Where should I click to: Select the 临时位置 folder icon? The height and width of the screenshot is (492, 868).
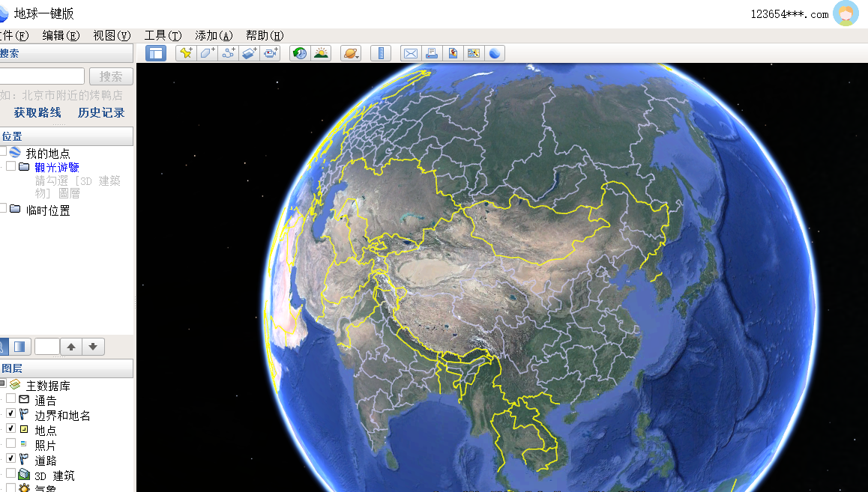(16, 209)
